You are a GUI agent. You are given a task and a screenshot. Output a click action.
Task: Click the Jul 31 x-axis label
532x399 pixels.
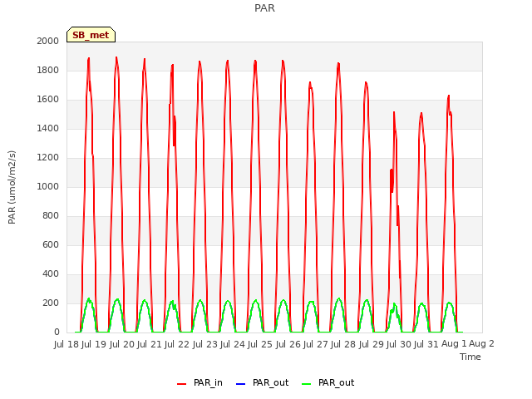point(426,344)
